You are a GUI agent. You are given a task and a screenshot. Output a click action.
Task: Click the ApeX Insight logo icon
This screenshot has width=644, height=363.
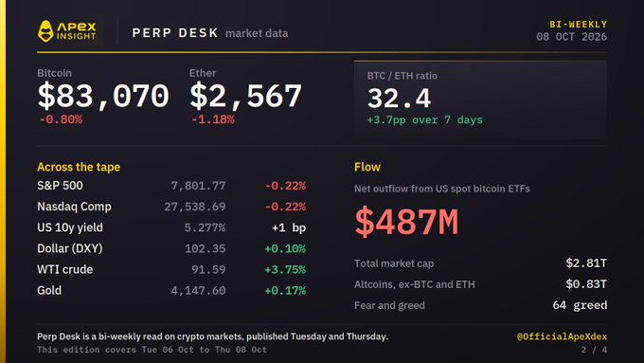(x=45, y=31)
